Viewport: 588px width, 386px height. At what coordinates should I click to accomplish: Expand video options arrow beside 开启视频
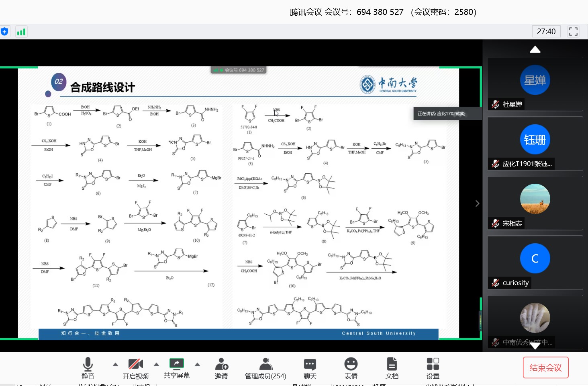click(x=157, y=364)
